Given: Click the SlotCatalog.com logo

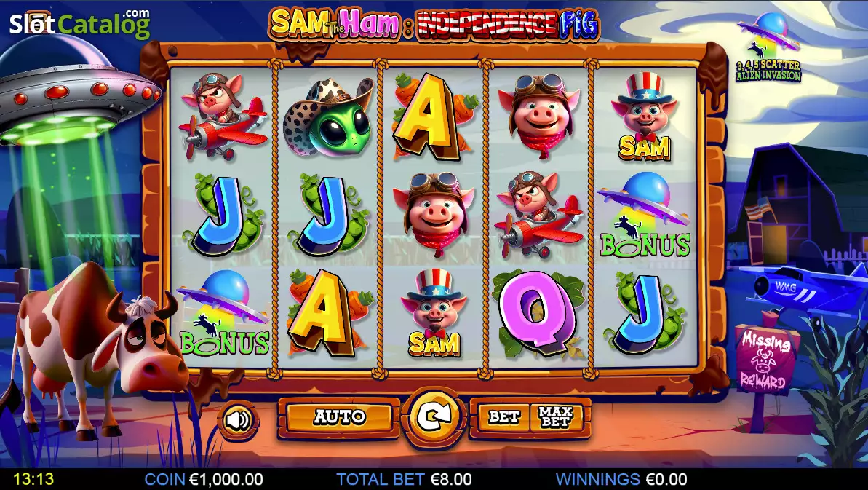Looking at the screenshot, I should pyautogui.click(x=79, y=23).
